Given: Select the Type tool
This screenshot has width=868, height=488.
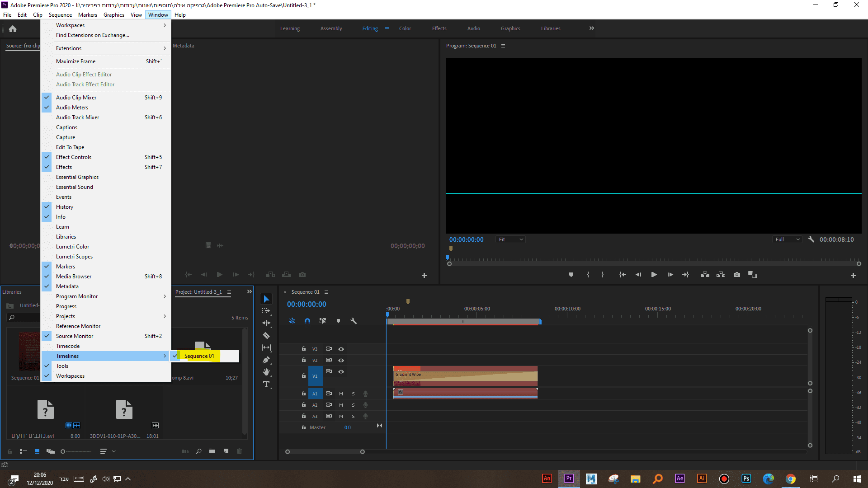Looking at the screenshot, I should 266,385.
